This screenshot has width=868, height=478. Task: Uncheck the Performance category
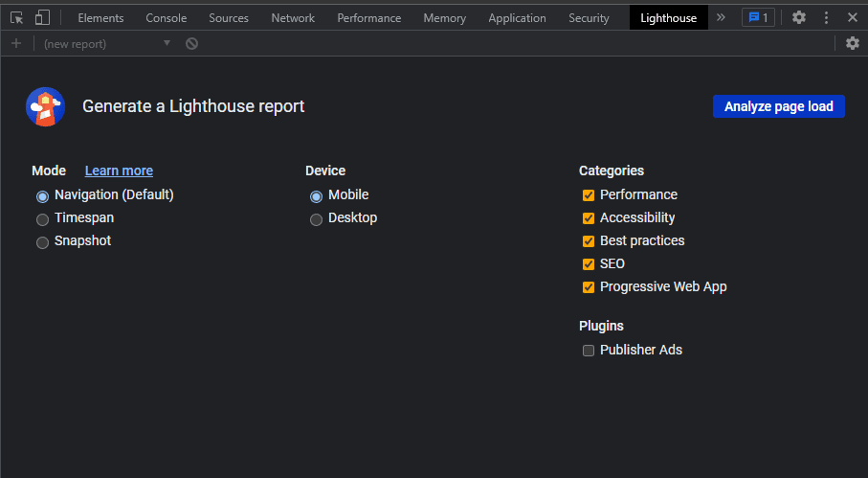(589, 195)
